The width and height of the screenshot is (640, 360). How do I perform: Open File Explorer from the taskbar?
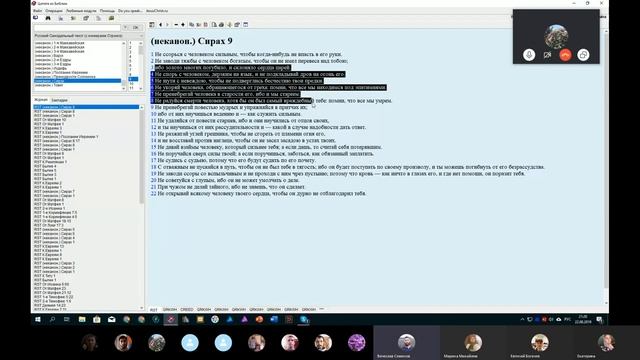click(82, 320)
